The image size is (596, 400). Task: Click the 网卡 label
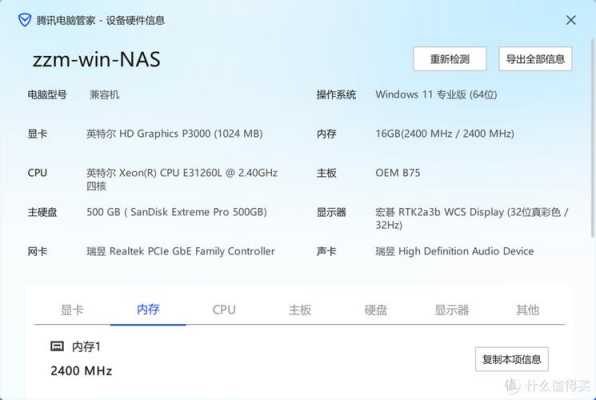tap(37, 251)
